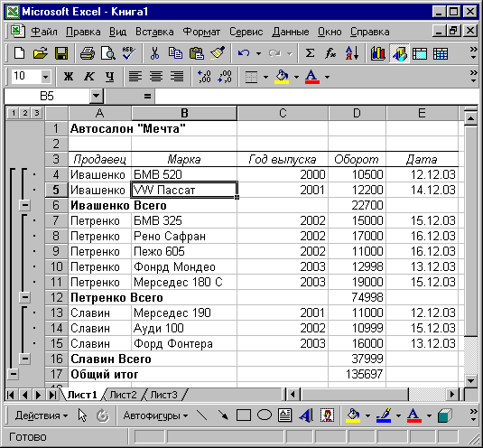Select the Rectangle drawing tool
Screen dimensions: 483x448
tap(244, 415)
